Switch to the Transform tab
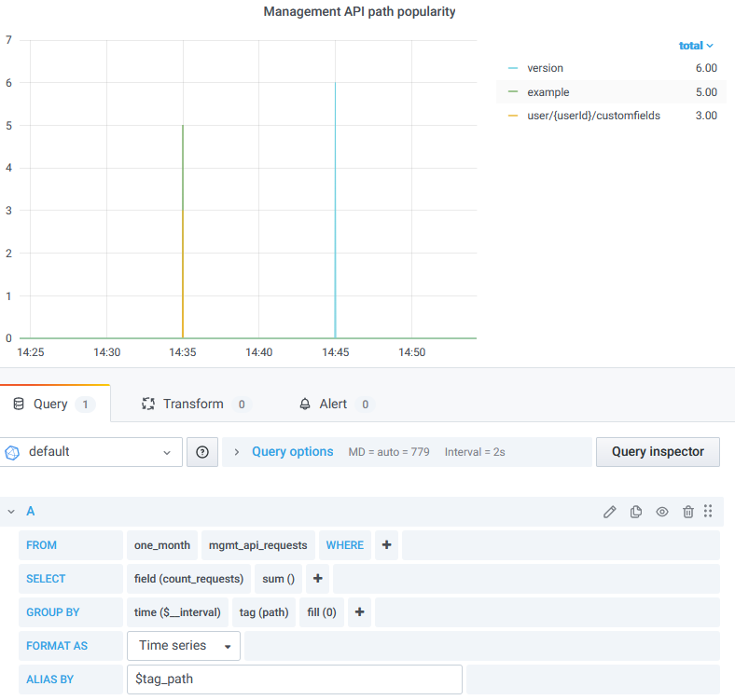 [193, 404]
